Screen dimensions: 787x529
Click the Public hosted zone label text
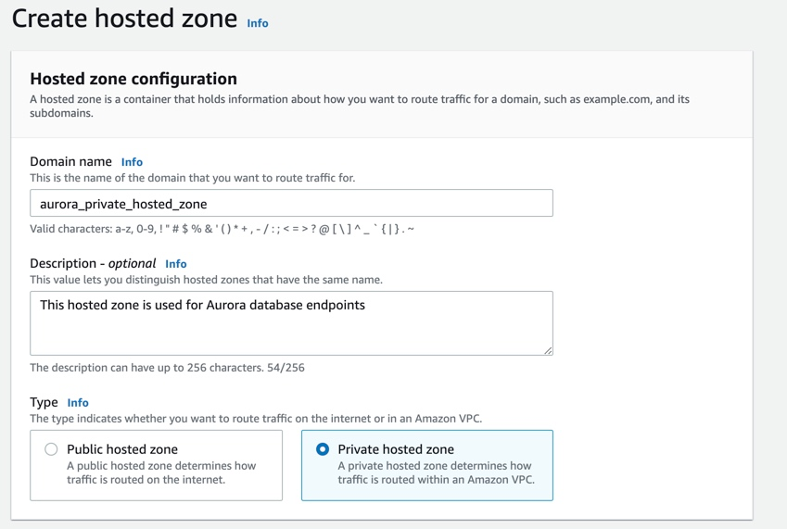[122, 449]
